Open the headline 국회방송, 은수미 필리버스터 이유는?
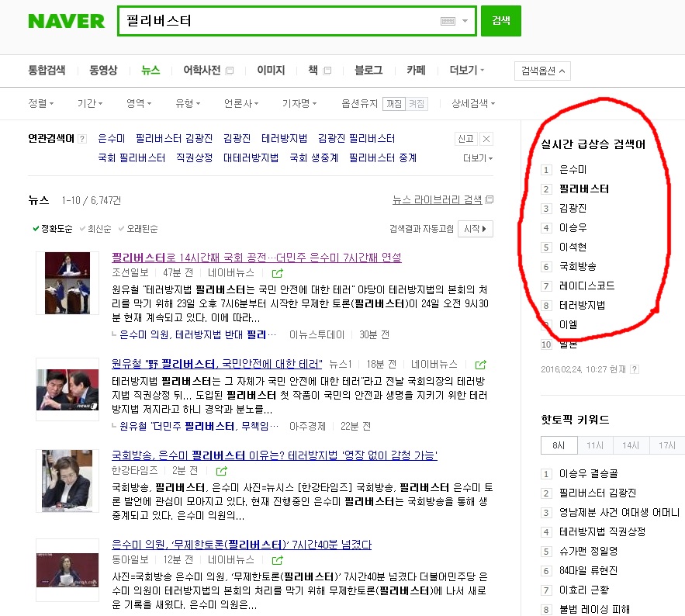The image size is (685, 616). 275,455
